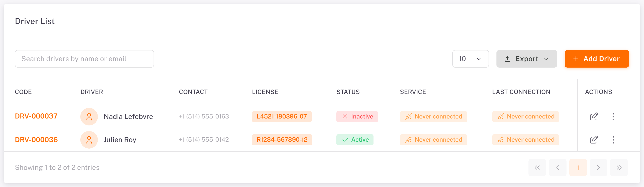Click Julien Roy's Service Never connected badge
The image size is (644, 187).
pos(433,140)
